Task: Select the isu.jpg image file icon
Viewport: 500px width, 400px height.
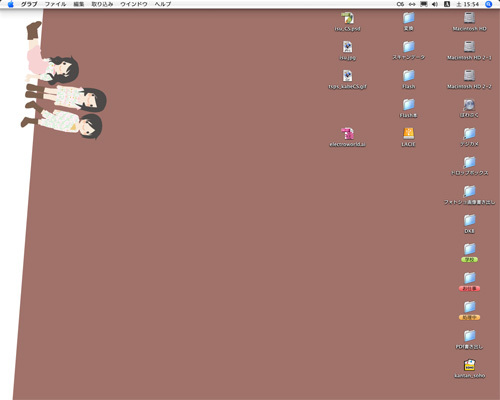Action: point(348,47)
